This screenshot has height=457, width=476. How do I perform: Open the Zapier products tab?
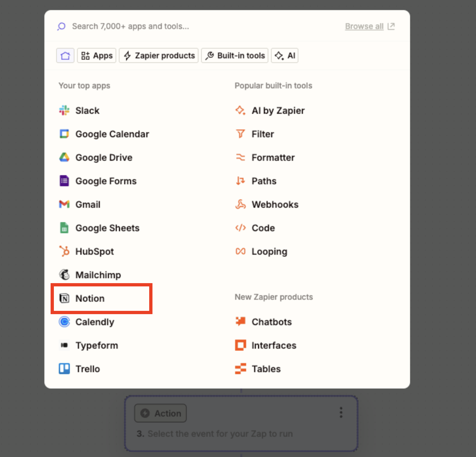tap(159, 55)
